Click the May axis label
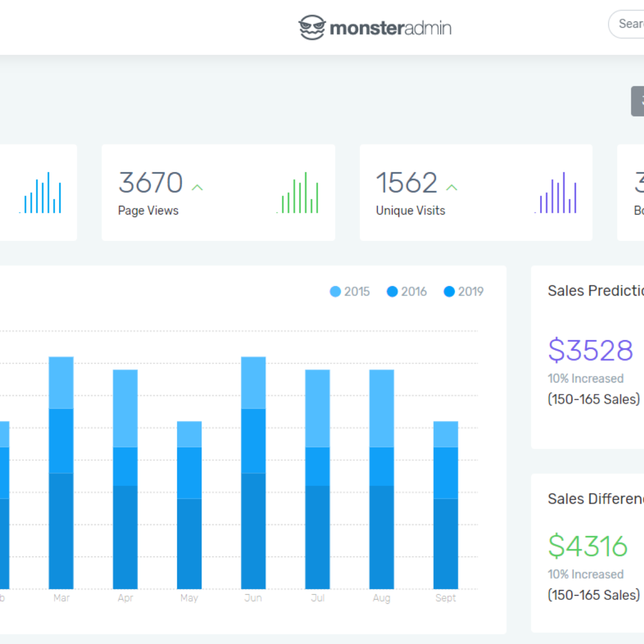The width and height of the screenshot is (644, 644). (189, 598)
